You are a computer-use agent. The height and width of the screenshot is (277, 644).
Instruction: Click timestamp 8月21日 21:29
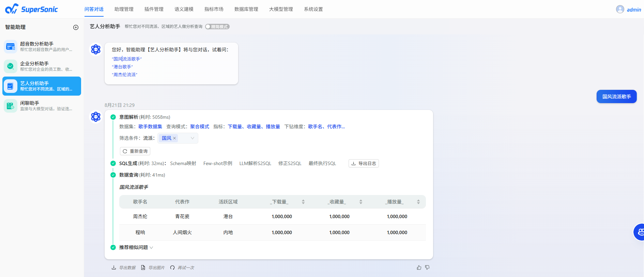coord(120,105)
